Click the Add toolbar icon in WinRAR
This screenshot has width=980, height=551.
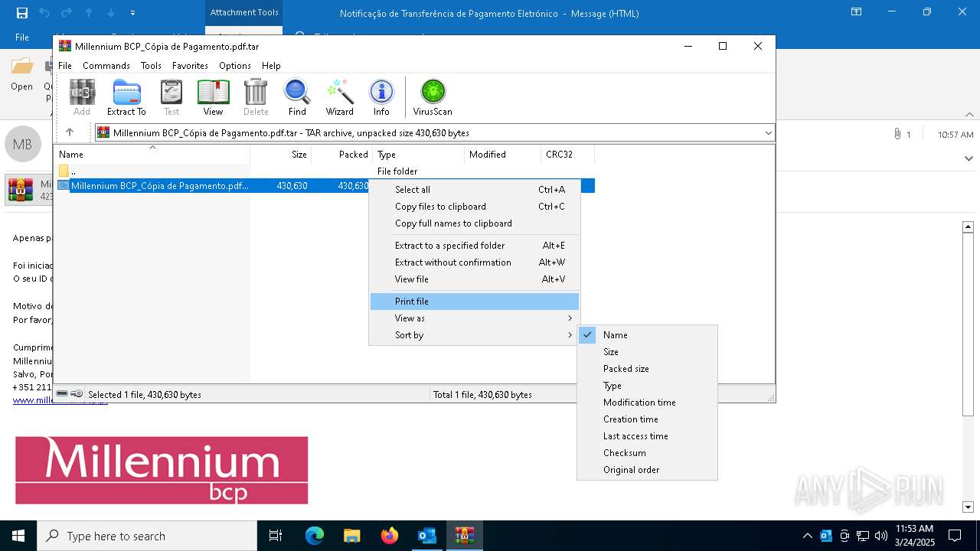click(82, 97)
